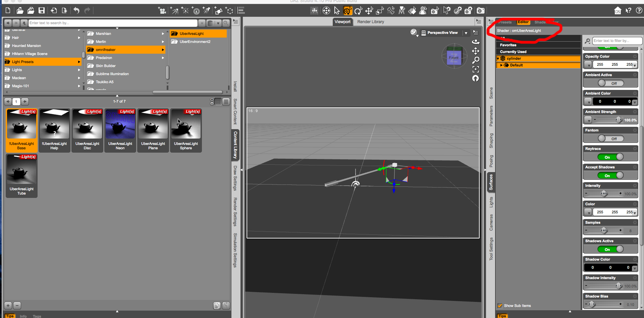Collapse the cylinder tree node
Viewport: 644px width, 318px height.
tap(498, 58)
